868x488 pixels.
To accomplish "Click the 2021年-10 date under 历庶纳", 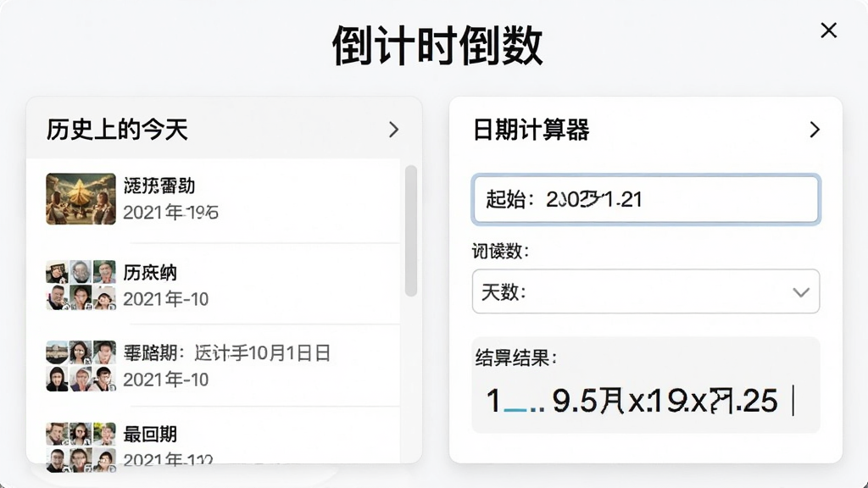I will pos(165,299).
